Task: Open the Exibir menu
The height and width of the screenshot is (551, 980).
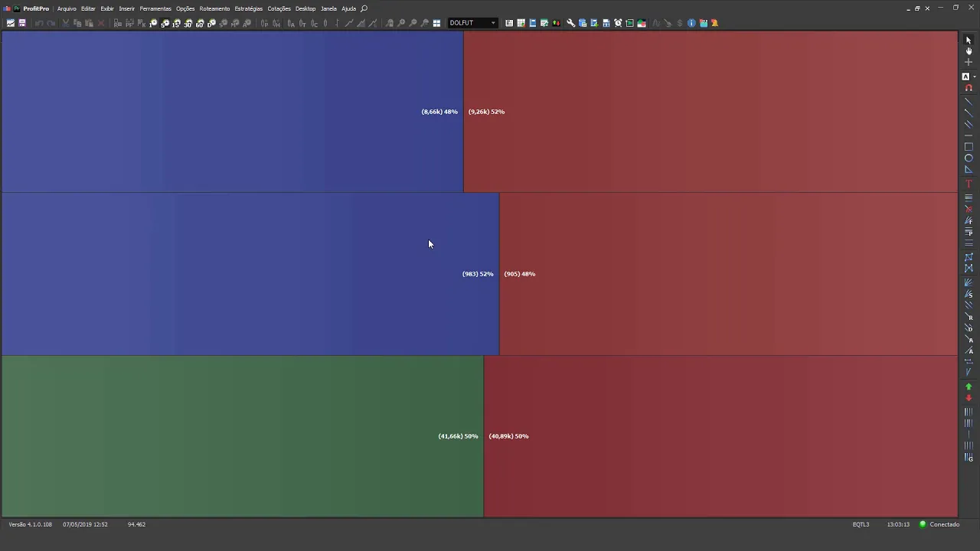Action: click(107, 8)
